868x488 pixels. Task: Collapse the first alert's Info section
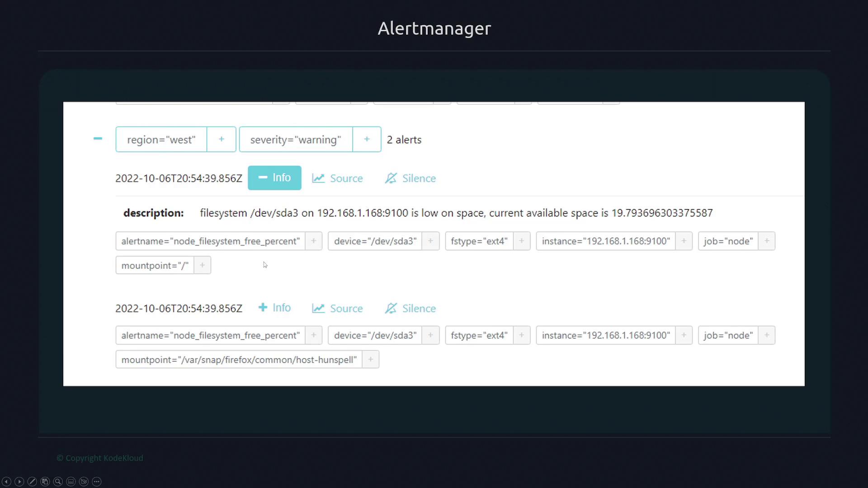point(274,178)
